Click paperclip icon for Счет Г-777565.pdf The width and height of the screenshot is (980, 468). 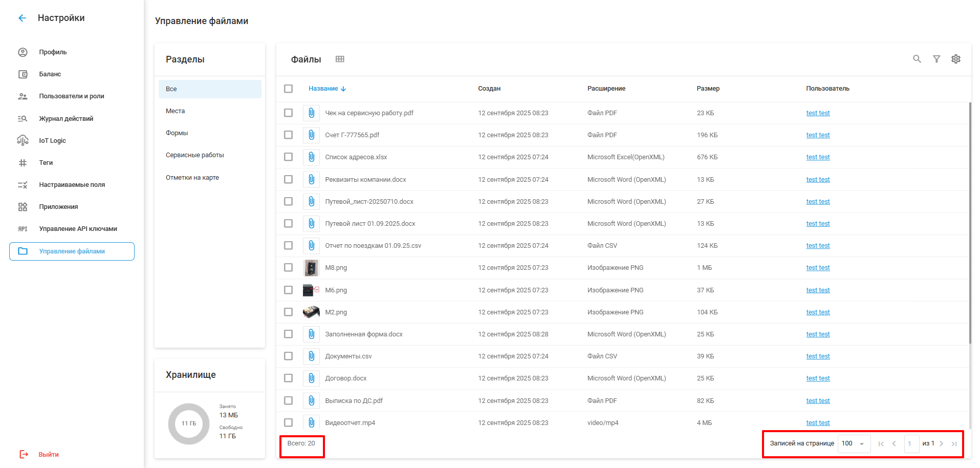coord(311,135)
